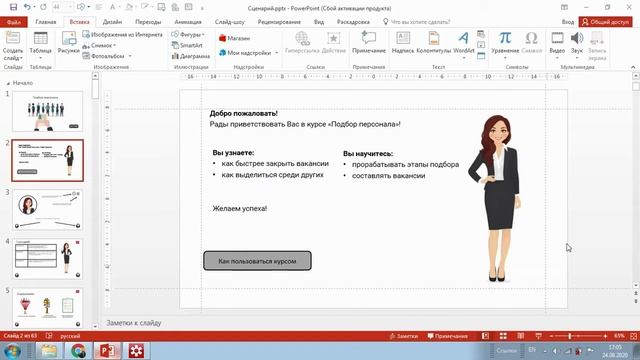The width and height of the screenshot is (640, 360).
Task: Insert a Видео clip
Action: pyautogui.click(x=557, y=44)
